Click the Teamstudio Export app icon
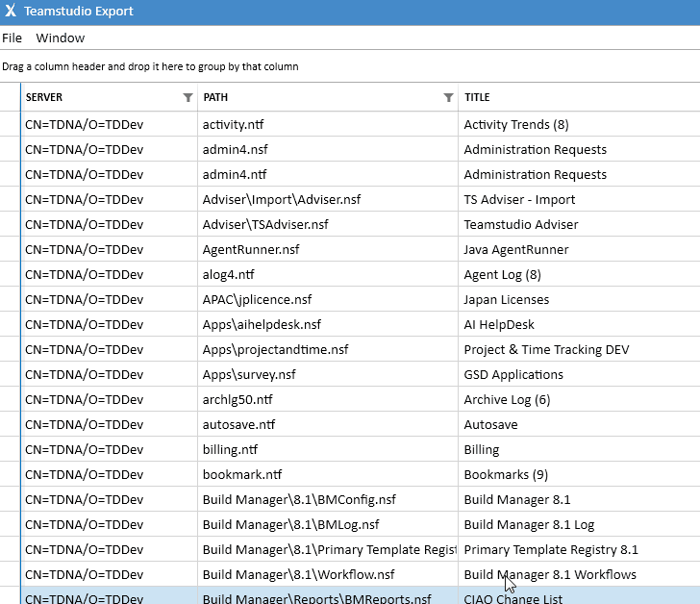The image size is (700, 604). [11, 11]
